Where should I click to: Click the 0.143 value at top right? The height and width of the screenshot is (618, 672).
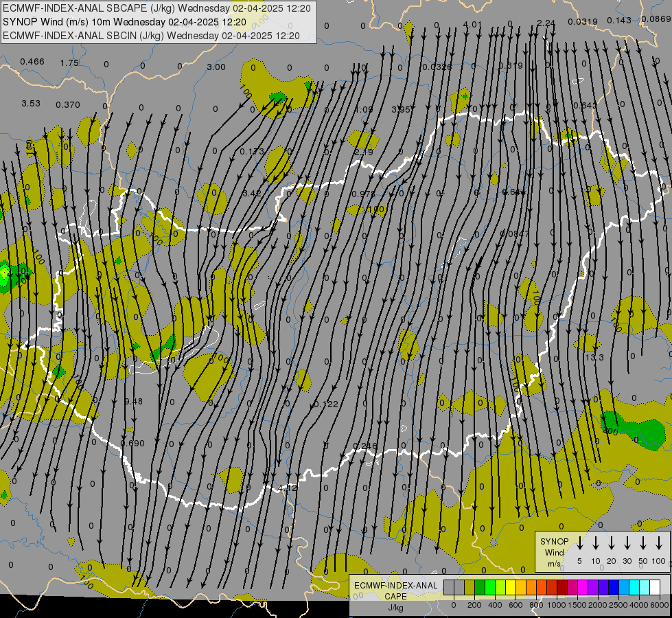coord(619,20)
